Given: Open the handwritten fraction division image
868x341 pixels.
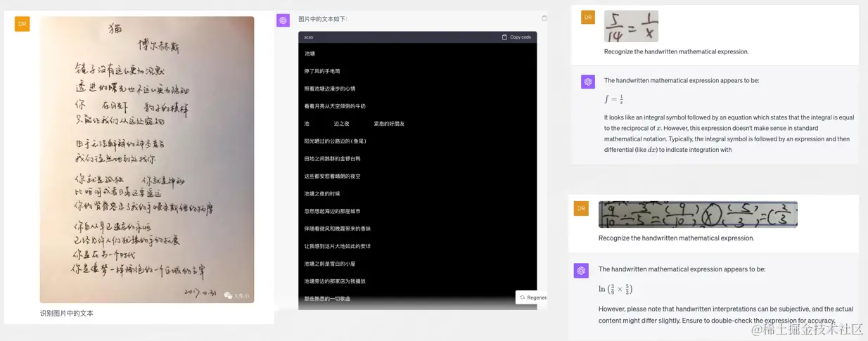Looking at the screenshot, I should tap(698, 214).
